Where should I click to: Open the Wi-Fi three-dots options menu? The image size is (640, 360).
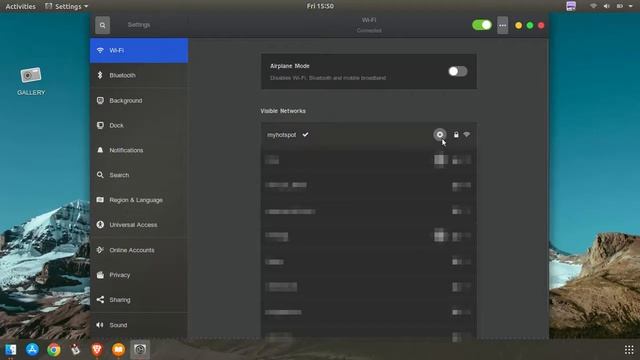tap(502, 25)
